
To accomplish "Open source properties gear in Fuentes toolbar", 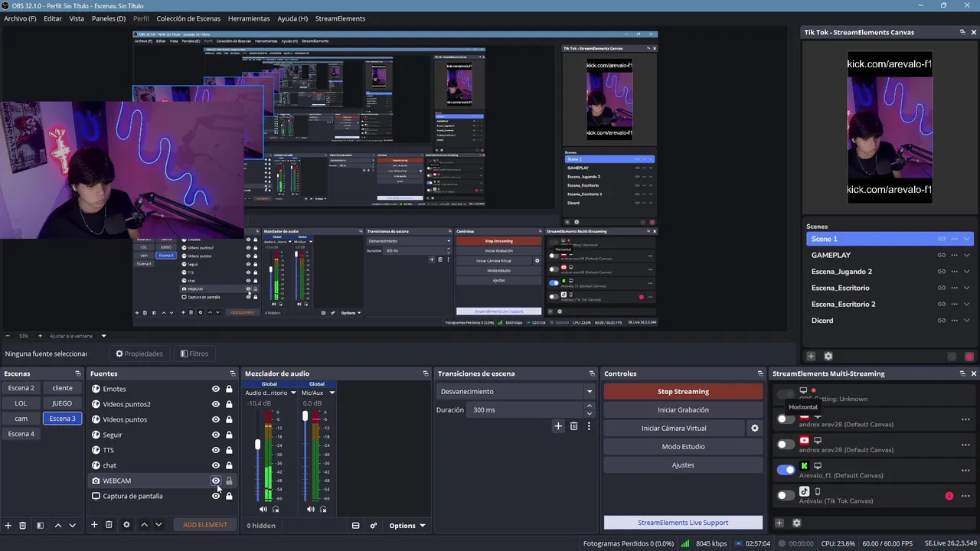I will click(126, 525).
